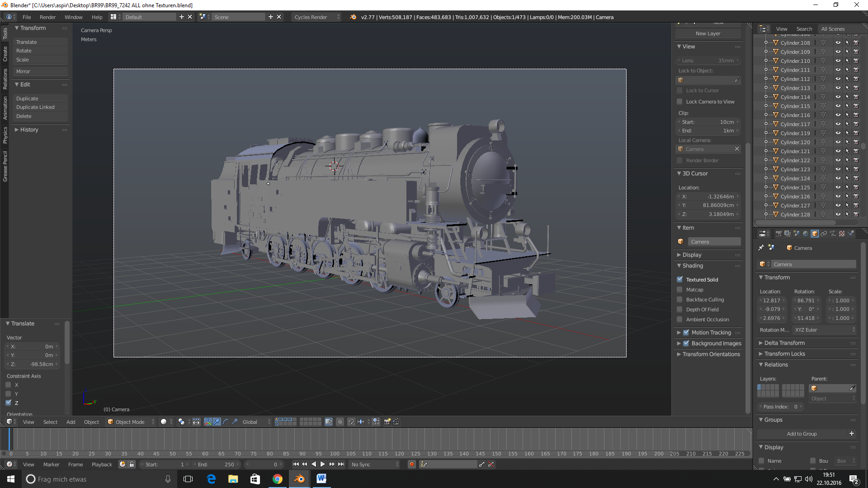The height and width of the screenshot is (488, 868).
Task: Open Microsoft Word from the taskbar
Action: [x=321, y=479]
